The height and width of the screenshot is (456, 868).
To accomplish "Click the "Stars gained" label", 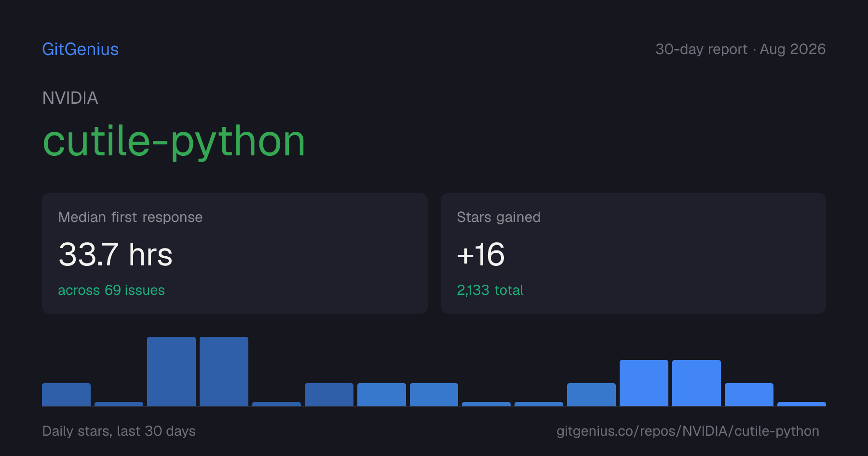I will (x=499, y=217).
